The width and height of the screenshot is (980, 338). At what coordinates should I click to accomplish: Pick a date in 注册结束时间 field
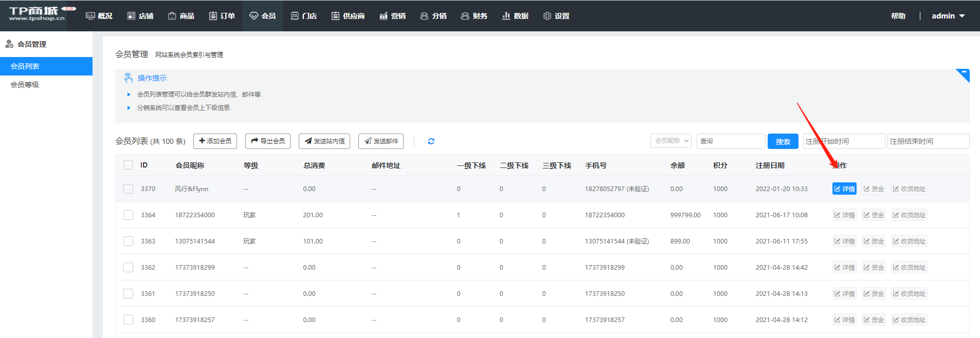tap(928, 141)
